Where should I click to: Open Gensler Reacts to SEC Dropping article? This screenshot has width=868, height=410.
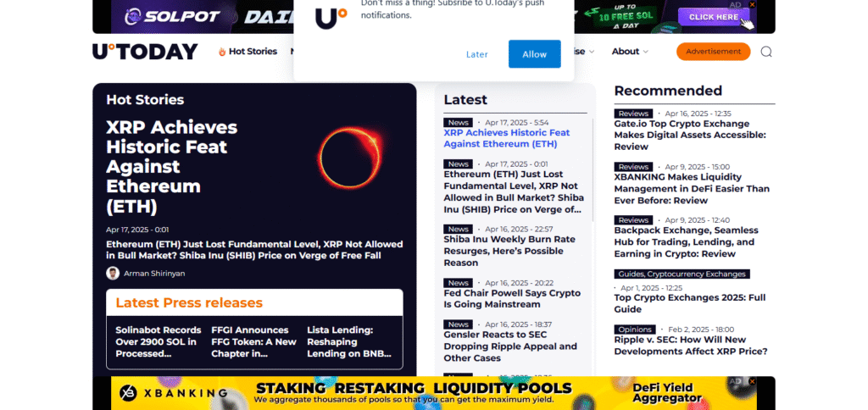510,346
